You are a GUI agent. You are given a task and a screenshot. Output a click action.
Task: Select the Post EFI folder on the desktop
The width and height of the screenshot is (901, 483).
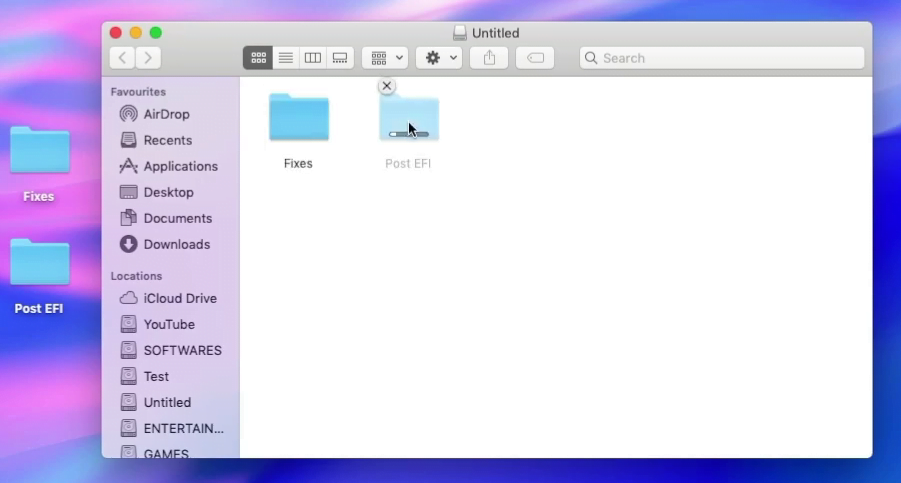pyautogui.click(x=40, y=262)
